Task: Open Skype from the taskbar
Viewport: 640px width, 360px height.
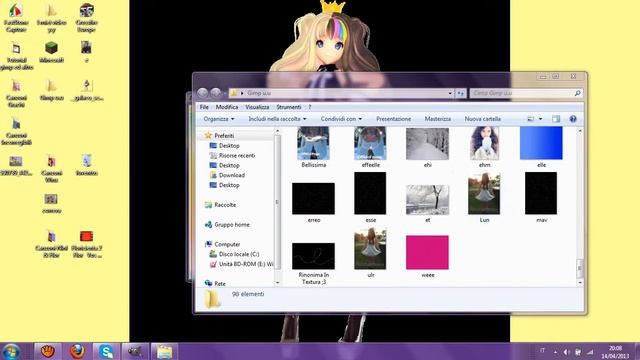Action: click(106, 351)
